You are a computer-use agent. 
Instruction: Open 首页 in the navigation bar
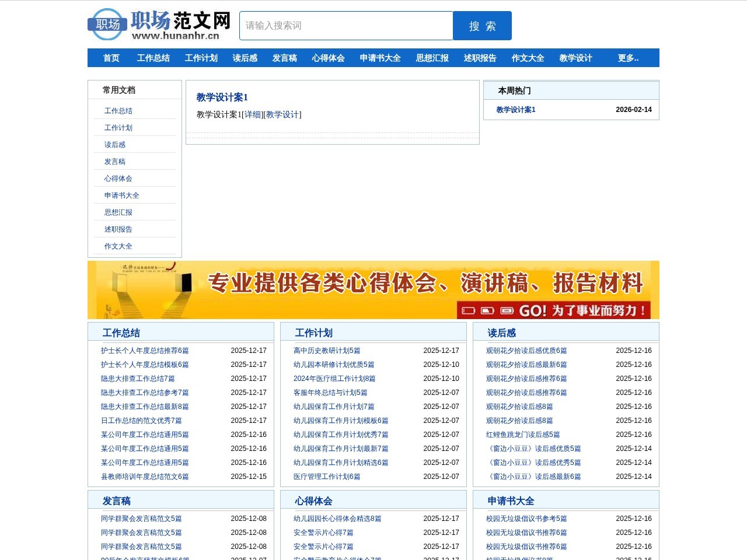[111, 58]
